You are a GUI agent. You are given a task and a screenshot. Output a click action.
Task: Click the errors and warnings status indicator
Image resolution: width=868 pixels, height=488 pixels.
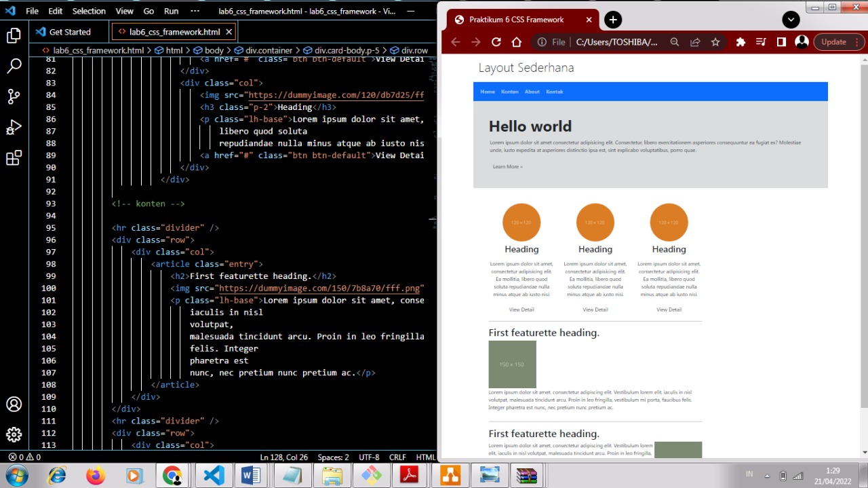[x=24, y=457]
